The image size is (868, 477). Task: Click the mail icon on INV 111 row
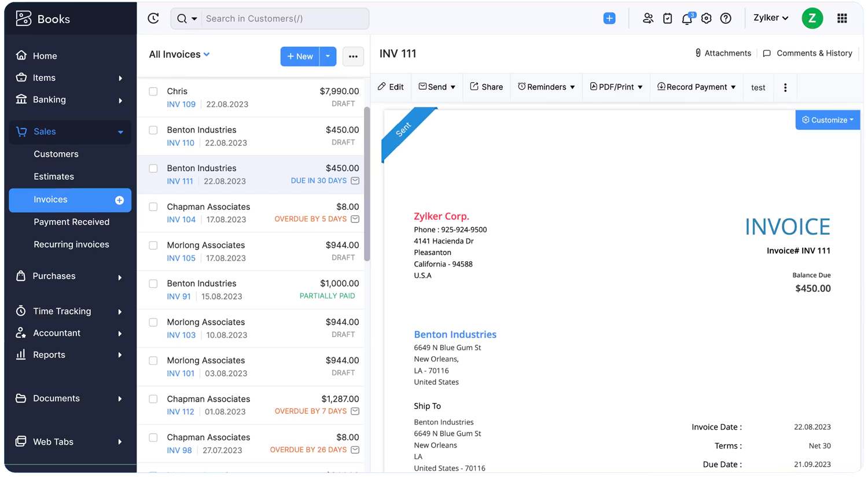click(355, 181)
